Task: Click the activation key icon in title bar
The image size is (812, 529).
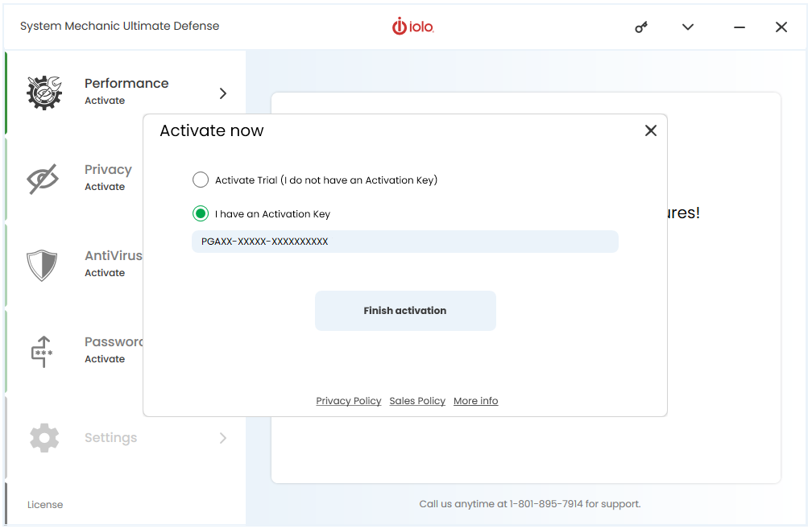Action: coord(641,27)
